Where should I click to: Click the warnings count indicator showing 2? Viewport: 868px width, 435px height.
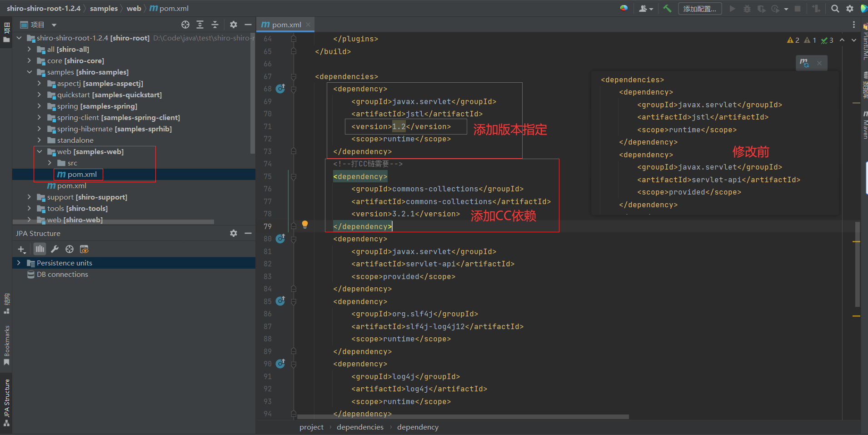click(793, 40)
